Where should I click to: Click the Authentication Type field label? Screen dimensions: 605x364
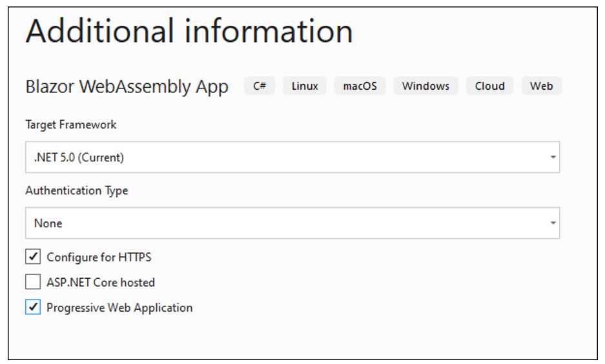[x=77, y=190]
